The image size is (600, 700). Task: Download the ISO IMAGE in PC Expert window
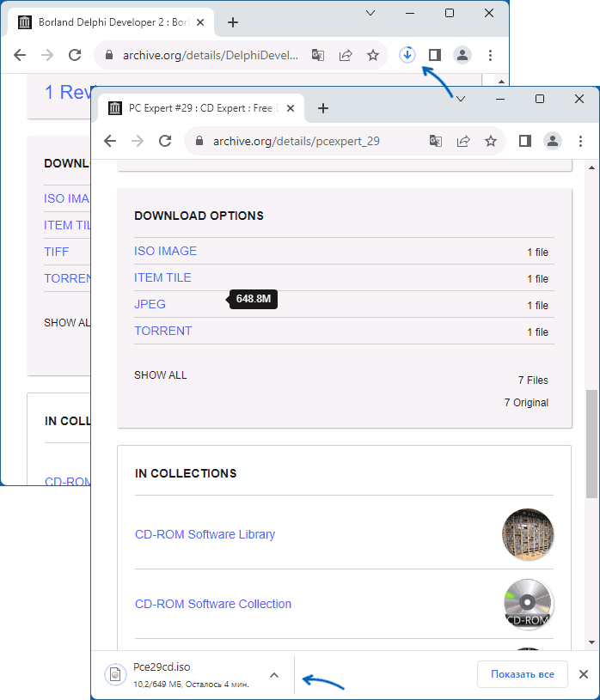tap(165, 251)
